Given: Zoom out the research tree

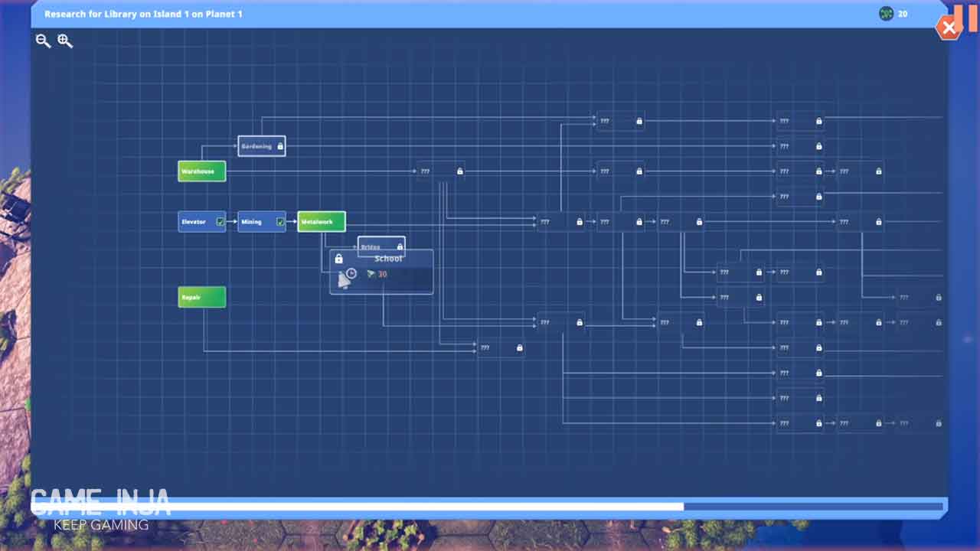Looking at the screenshot, I should click(x=43, y=41).
